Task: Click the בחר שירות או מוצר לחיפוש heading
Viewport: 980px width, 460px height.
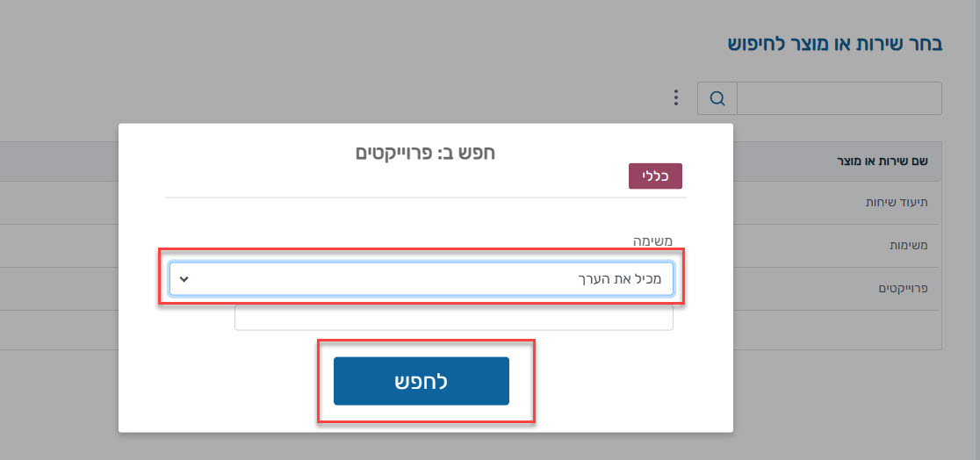Action: point(835,44)
